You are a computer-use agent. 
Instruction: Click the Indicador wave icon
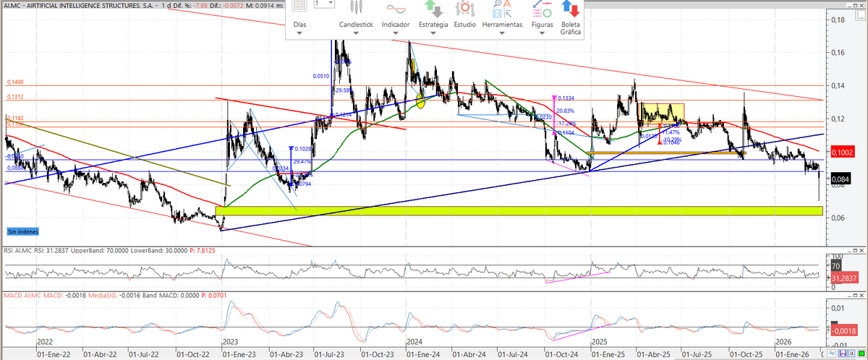[396, 8]
